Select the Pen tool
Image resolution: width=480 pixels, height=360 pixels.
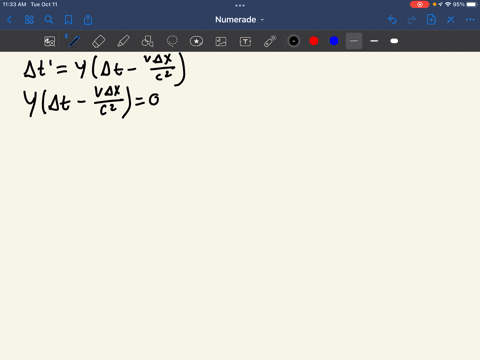coord(74,41)
